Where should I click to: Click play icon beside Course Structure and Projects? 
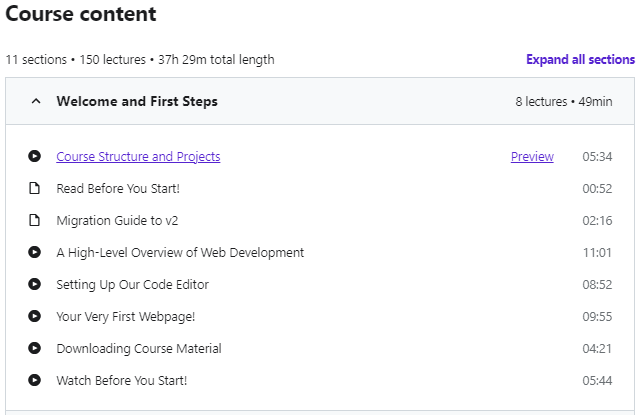coord(35,156)
